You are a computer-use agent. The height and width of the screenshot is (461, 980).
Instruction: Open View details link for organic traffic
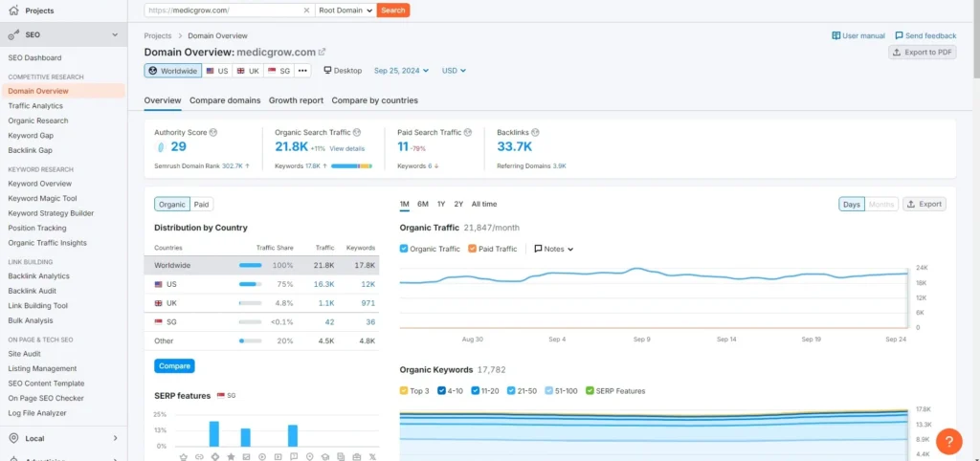pos(346,148)
